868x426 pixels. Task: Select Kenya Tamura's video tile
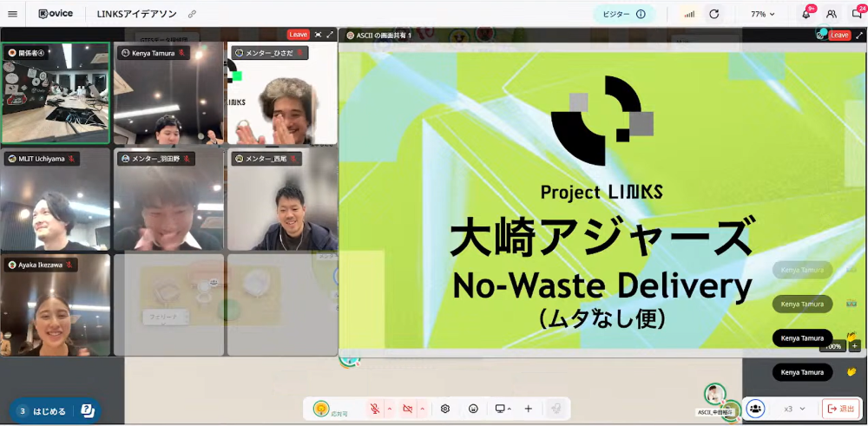(x=168, y=93)
